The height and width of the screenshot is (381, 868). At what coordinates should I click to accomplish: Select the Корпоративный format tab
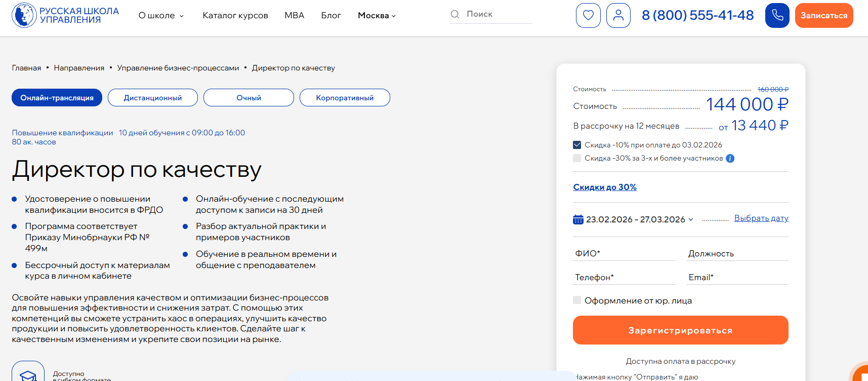345,98
